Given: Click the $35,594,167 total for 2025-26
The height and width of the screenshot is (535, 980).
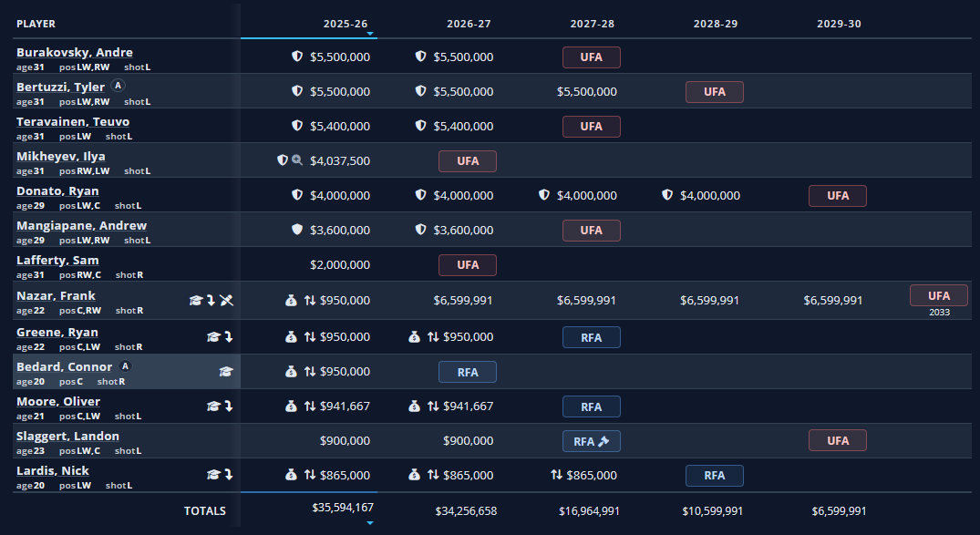Looking at the screenshot, I should pyautogui.click(x=343, y=508).
